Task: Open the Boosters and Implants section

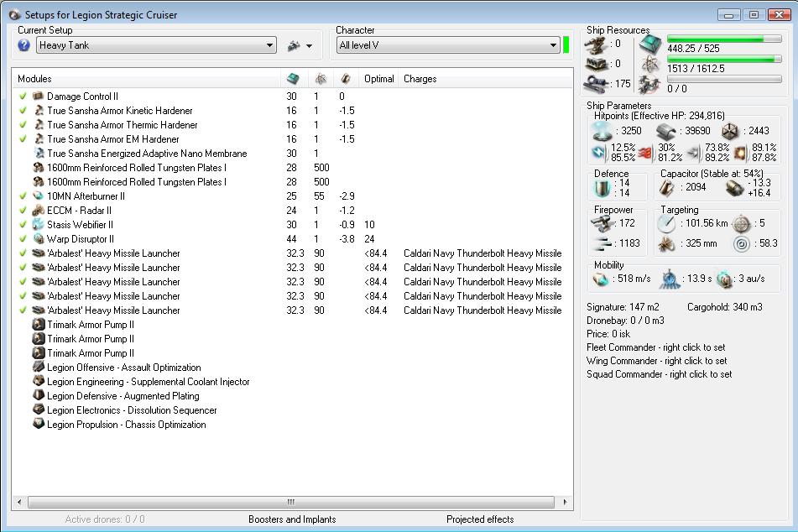Action: pos(292,519)
